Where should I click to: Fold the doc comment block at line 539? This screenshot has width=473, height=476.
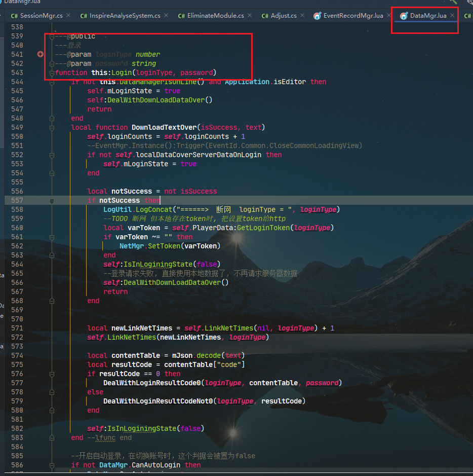(52, 36)
